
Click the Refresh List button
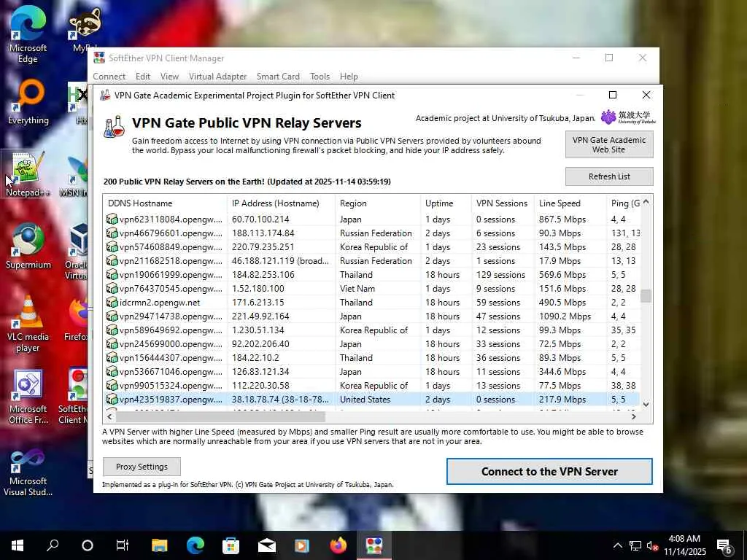point(609,176)
